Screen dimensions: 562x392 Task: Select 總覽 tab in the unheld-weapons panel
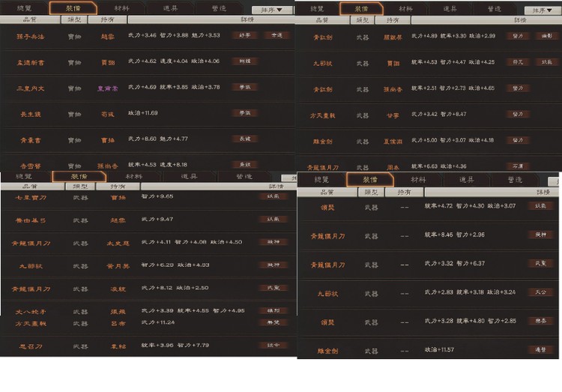[x=321, y=179]
